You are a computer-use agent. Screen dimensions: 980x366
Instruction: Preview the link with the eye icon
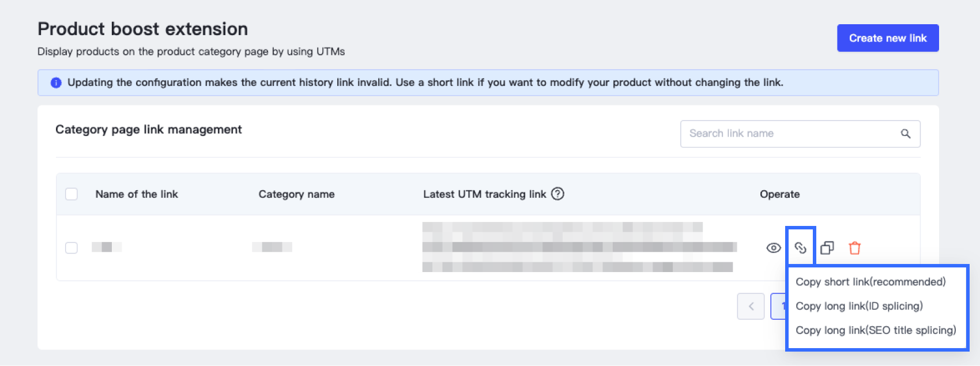(774, 248)
